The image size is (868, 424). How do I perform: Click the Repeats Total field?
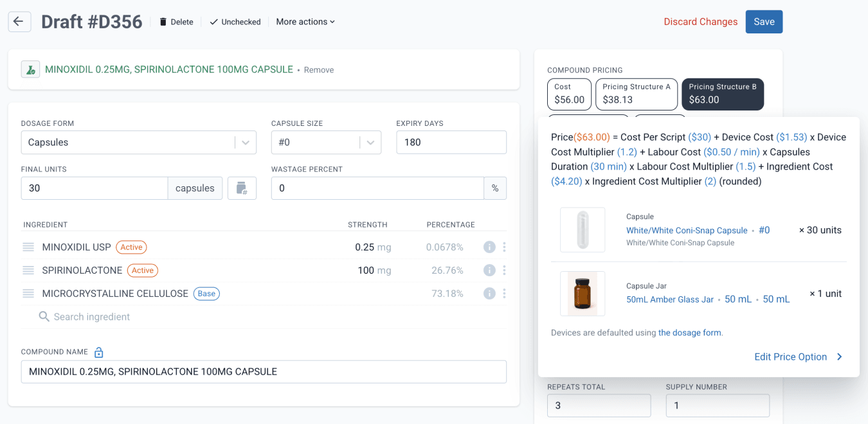coord(599,406)
